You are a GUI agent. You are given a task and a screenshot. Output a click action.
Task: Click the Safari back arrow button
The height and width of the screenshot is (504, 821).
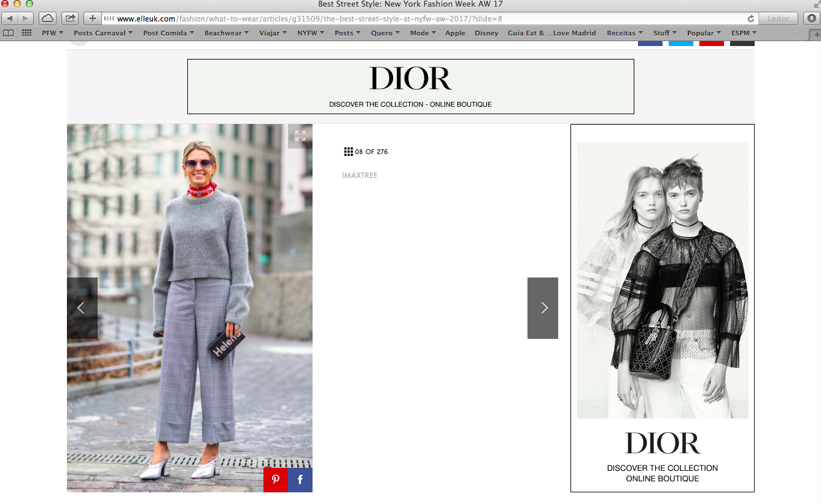point(10,18)
